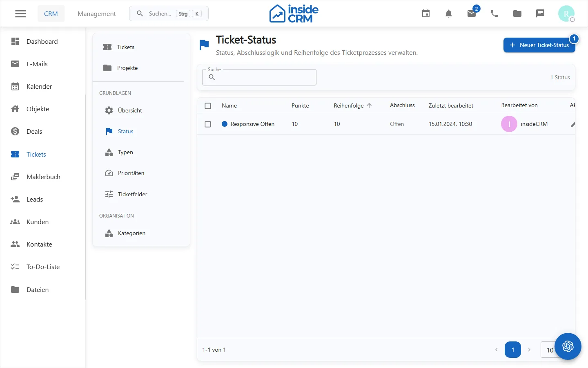The width and height of the screenshot is (588, 368).
Task: Edit Responsive Offen via pencil icon
Action: click(572, 124)
